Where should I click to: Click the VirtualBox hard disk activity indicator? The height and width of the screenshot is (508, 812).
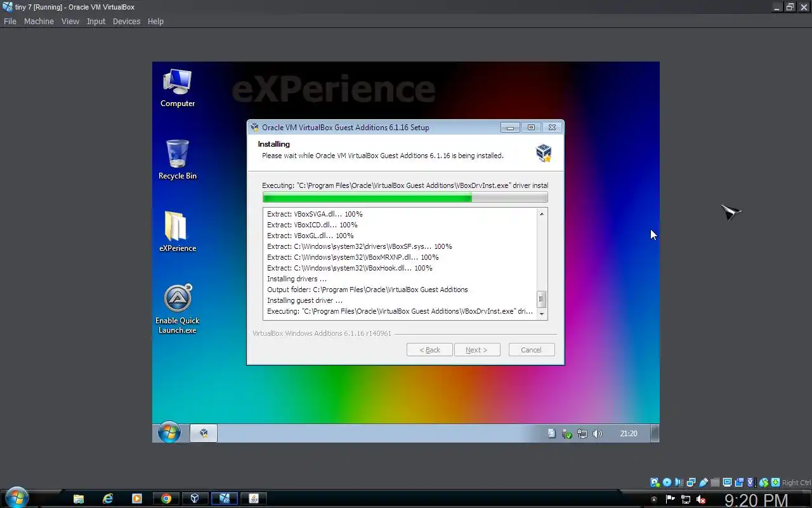coord(655,483)
